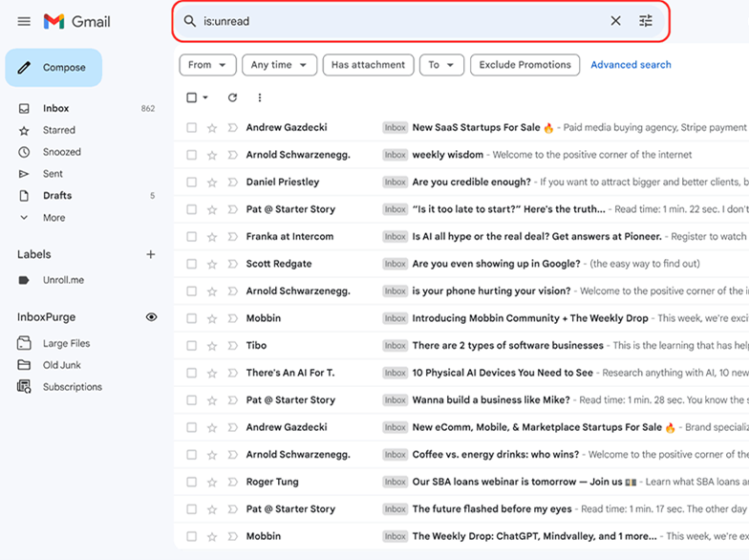This screenshot has height=560, width=749.
Task: Star the Daniel Priestley email
Action: click(x=212, y=183)
